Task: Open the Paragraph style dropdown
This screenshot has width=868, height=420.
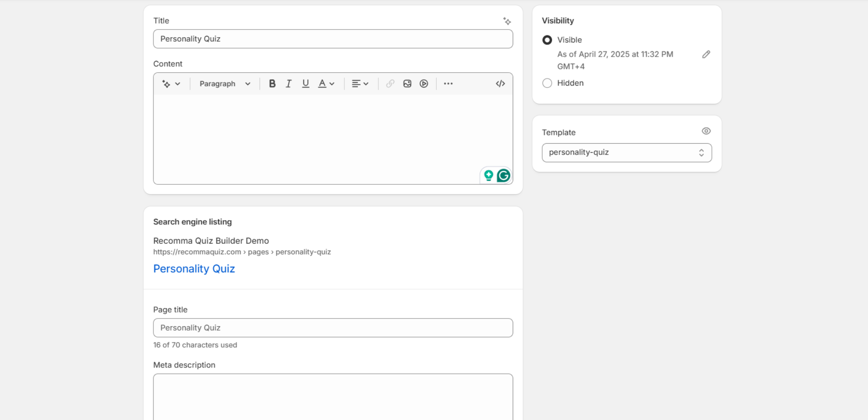Action: (x=224, y=84)
